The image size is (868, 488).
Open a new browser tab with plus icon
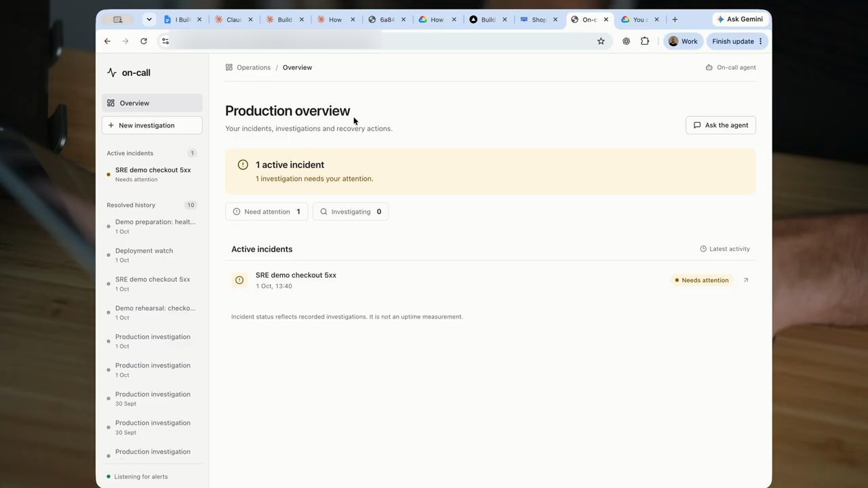675,20
